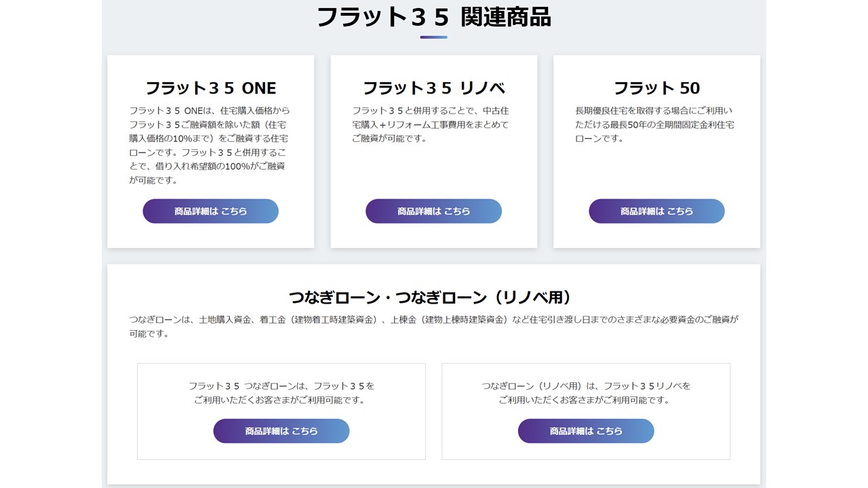Image resolution: width=868 pixels, height=488 pixels.
Task: Click the フラット 50 description paragraph
Action: click(x=654, y=124)
